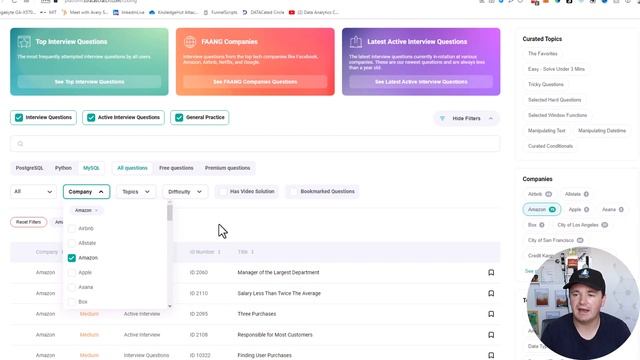Uncheck the Active Interview Questions checkbox
This screenshot has height=360, width=640.
tap(91, 118)
